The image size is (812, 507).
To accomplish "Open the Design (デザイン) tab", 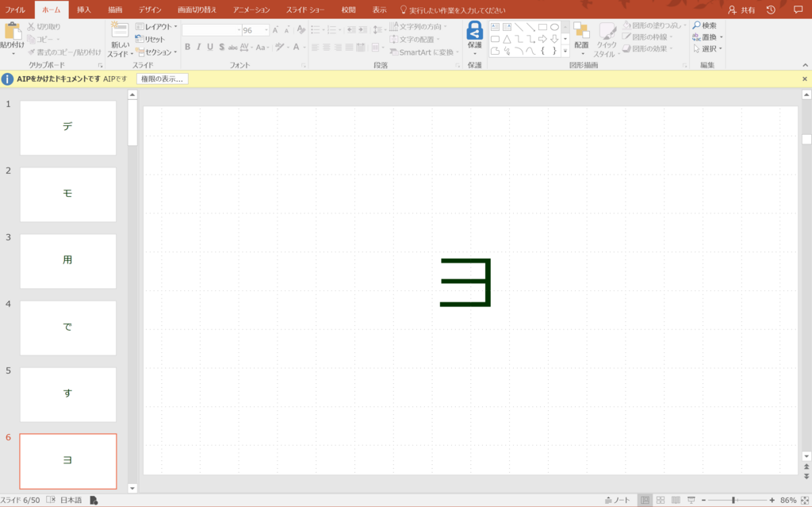I will coord(150,10).
